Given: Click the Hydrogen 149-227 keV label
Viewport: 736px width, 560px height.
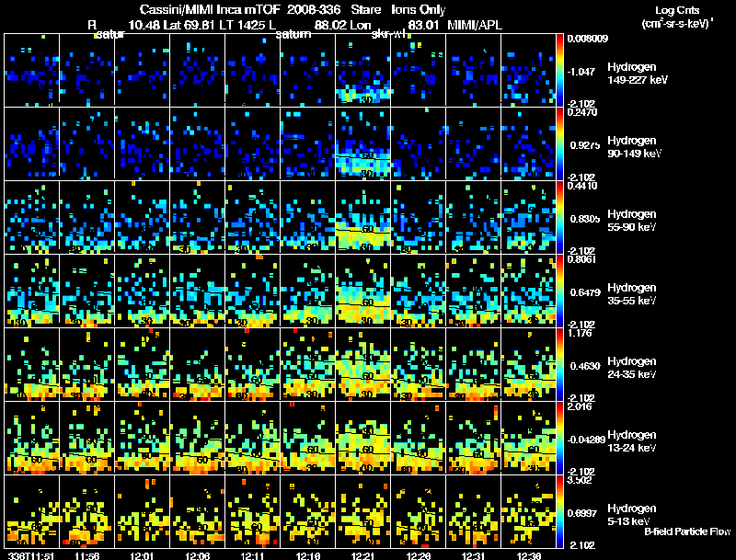Looking at the screenshot, I should tap(637, 74).
